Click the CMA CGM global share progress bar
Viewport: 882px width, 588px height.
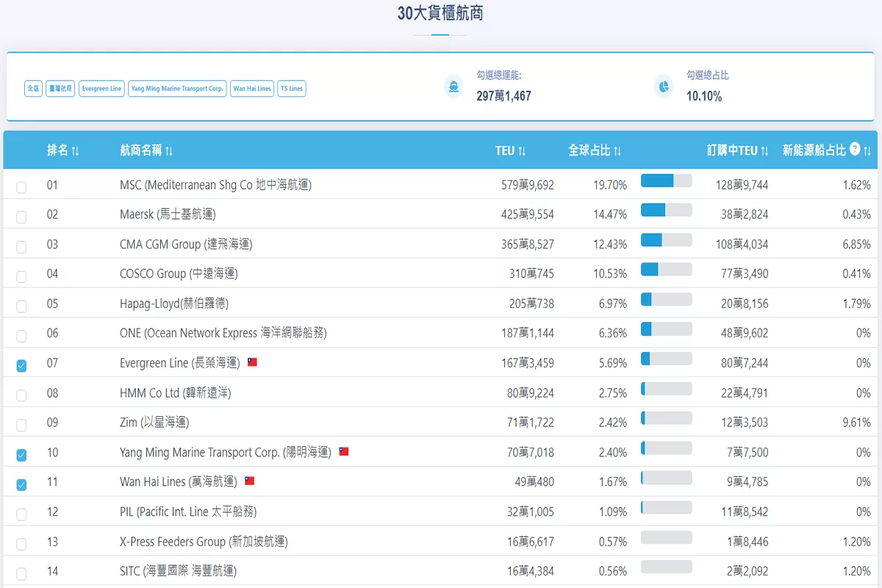pos(667,240)
